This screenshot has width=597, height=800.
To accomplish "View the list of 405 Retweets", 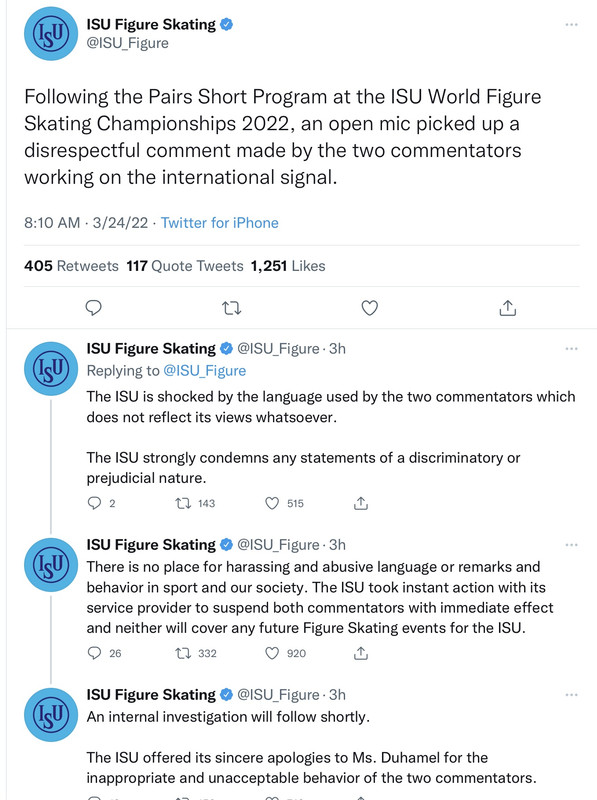I will 71,266.
